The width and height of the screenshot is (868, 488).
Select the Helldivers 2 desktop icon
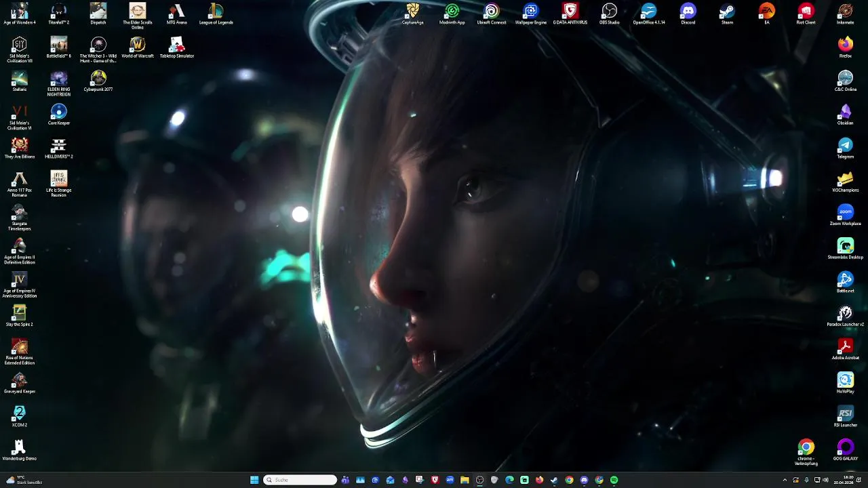point(59,148)
